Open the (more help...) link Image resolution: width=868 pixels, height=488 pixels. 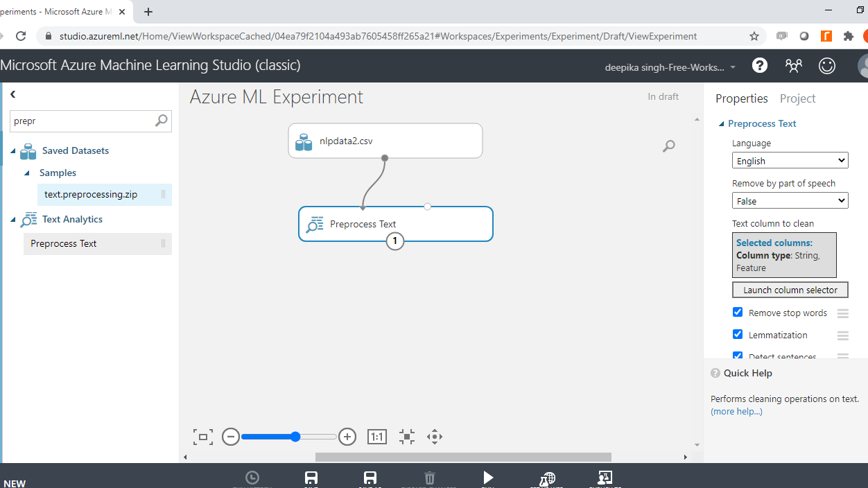tap(736, 412)
